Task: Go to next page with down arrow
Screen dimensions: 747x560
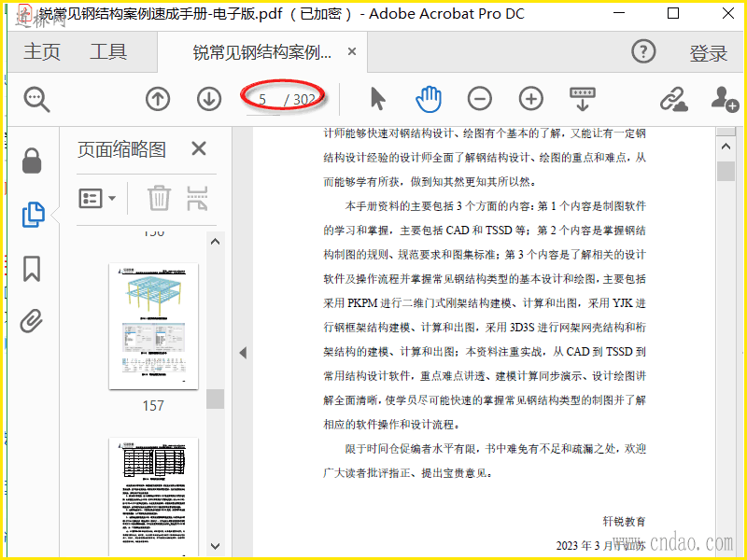Action: point(209,99)
